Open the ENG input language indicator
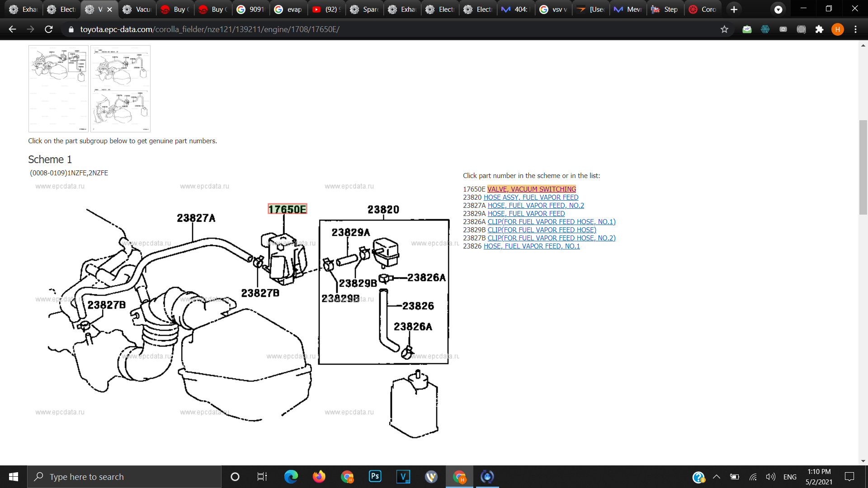 pos(790,477)
